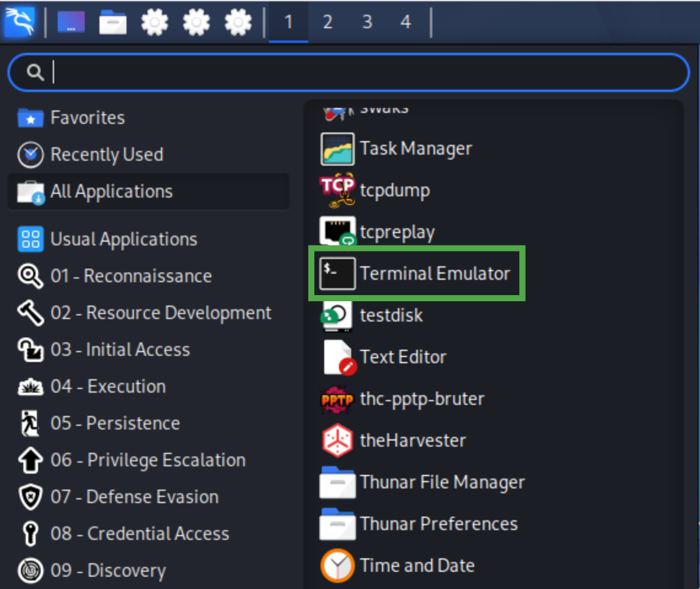
Task: Open the Kali dragon applications menu
Action: click(x=19, y=21)
